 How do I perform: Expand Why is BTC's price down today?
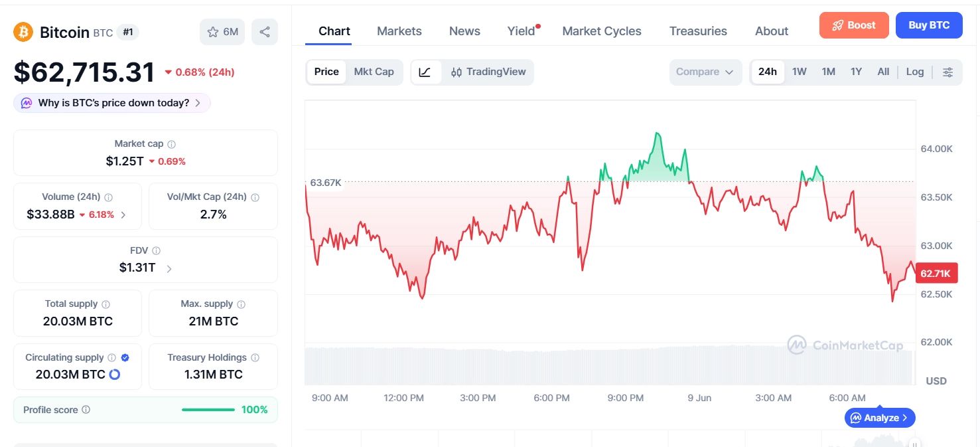pos(112,103)
